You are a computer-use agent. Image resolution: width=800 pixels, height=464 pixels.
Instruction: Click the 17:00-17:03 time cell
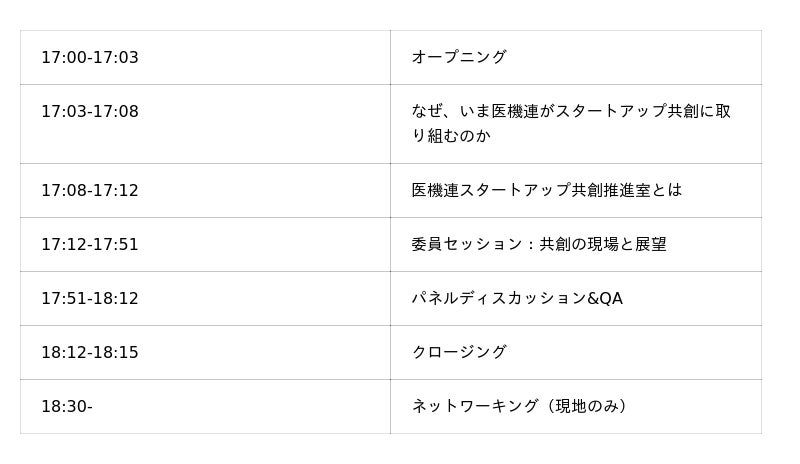(90, 58)
